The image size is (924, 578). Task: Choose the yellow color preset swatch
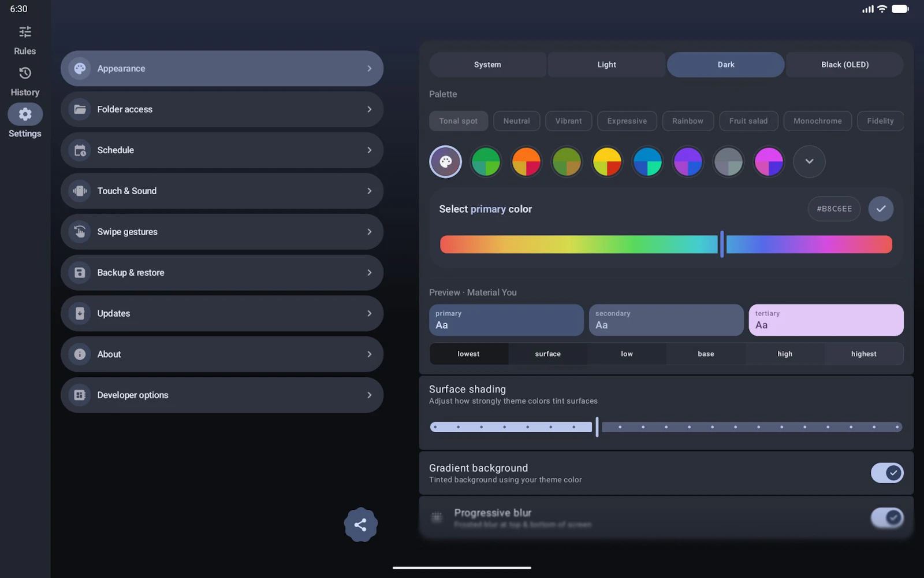607,161
